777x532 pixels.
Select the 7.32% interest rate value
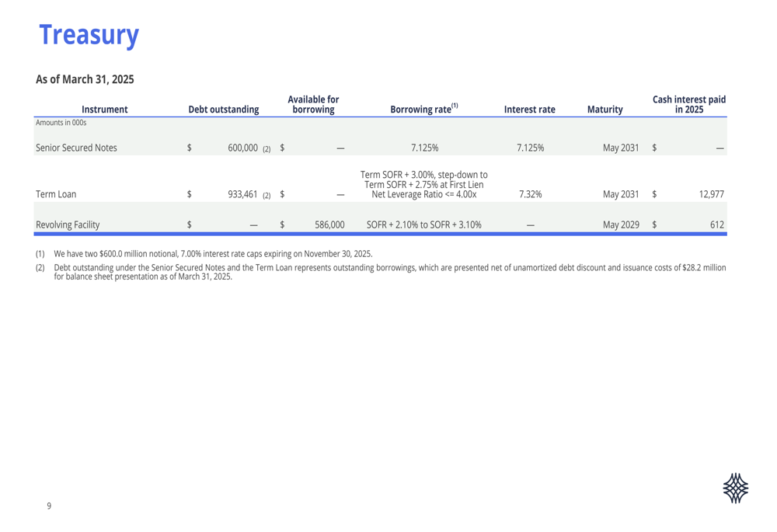pyautogui.click(x=530, y=194)
